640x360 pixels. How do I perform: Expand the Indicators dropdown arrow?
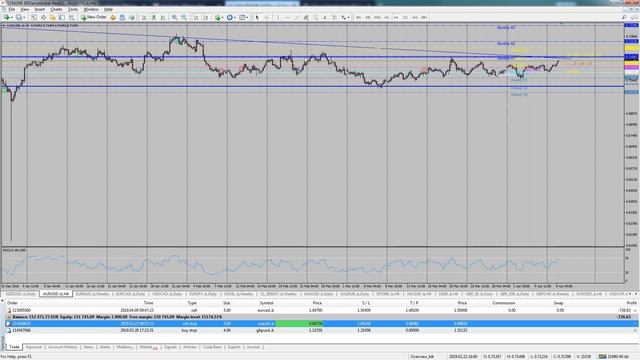pyautogui.click(x=223, y=18)
